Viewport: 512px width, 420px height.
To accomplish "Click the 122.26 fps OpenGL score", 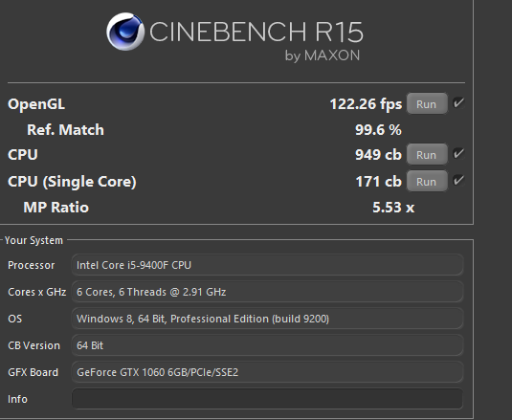I will tap(366, 104).
